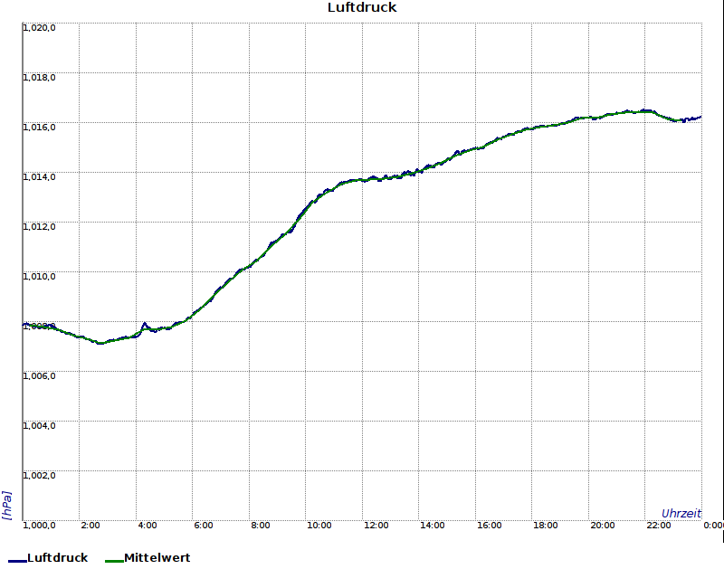Click the small pressure spike near 4:00
724x588 pixels.
(x=145, y=324)
